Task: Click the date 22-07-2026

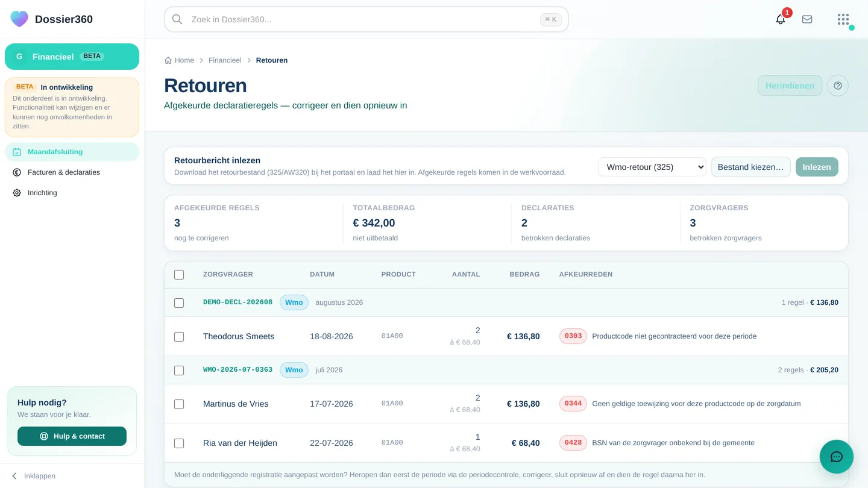Action: pyautogui.click(x=332, y=443)
